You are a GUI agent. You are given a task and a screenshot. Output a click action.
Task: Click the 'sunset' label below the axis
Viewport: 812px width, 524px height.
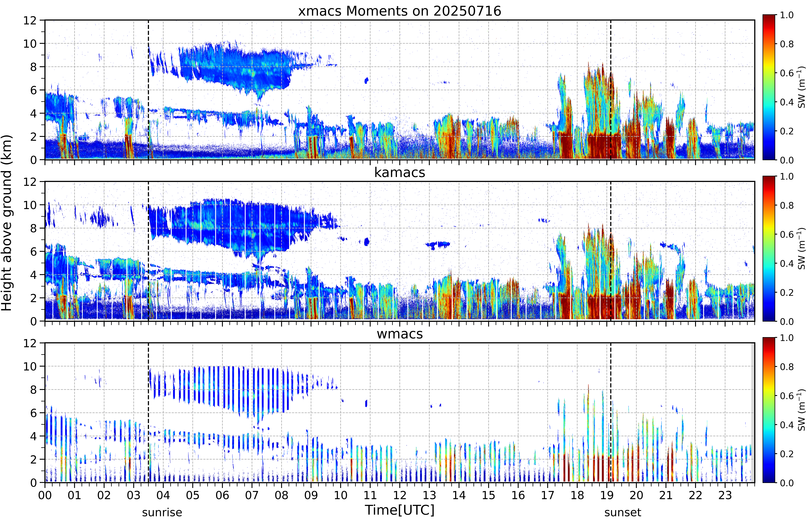coord(623,512)
